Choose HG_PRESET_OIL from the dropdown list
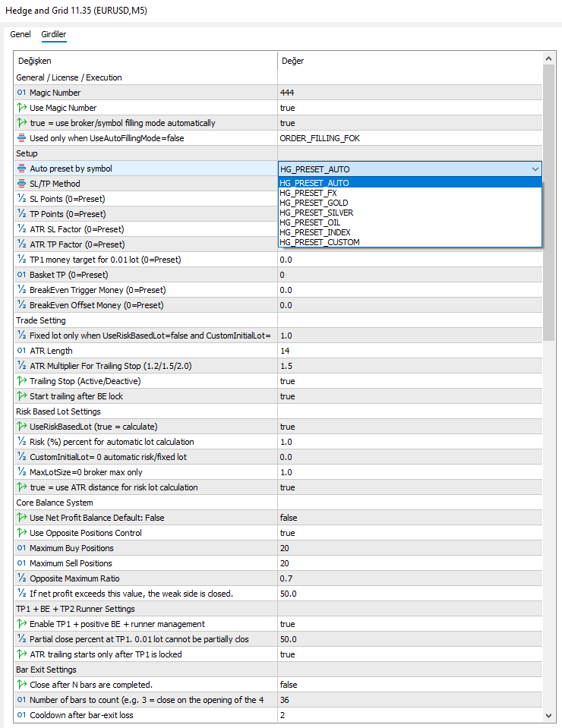The height and width of the screenshot is (728, 562). click(x=409, y=222)
